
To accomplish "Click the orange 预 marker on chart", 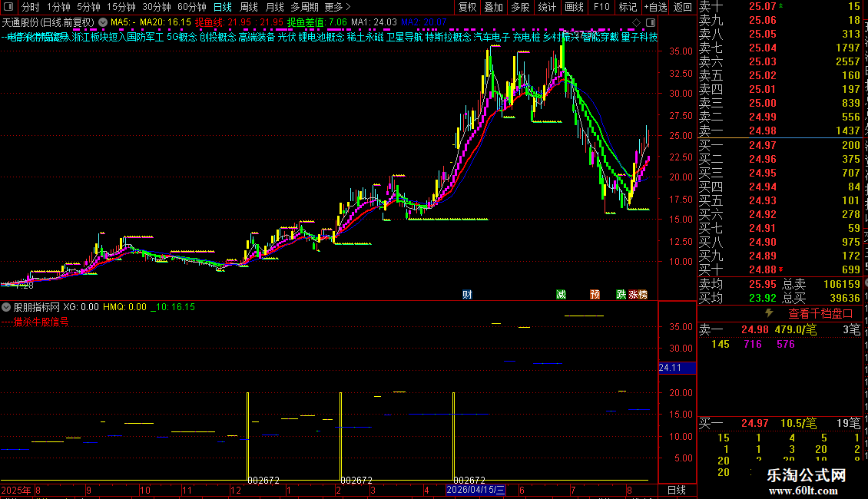I will click(595, 294).
